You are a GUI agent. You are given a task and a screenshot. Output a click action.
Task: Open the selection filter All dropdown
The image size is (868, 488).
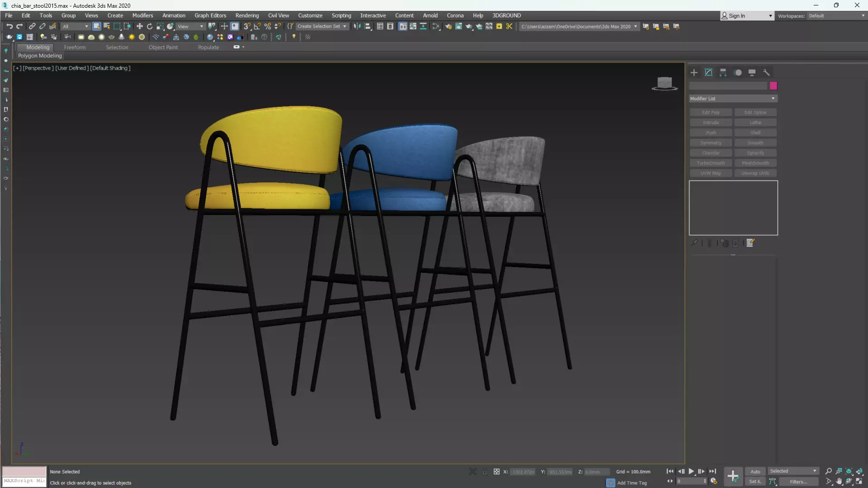[x=75, y=26]
